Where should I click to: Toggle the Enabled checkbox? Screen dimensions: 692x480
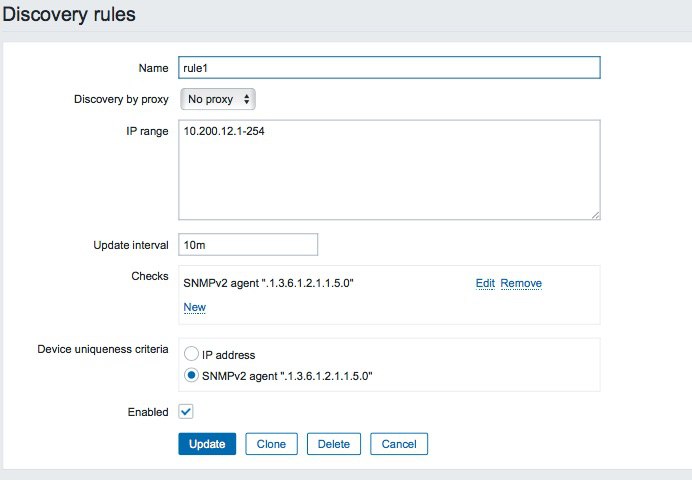coord(186,411)
